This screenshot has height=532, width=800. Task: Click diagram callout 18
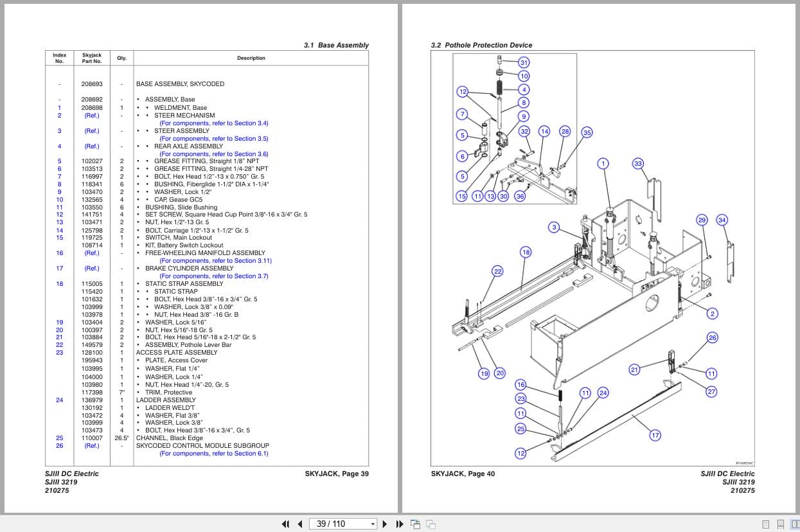pos(526,253)
